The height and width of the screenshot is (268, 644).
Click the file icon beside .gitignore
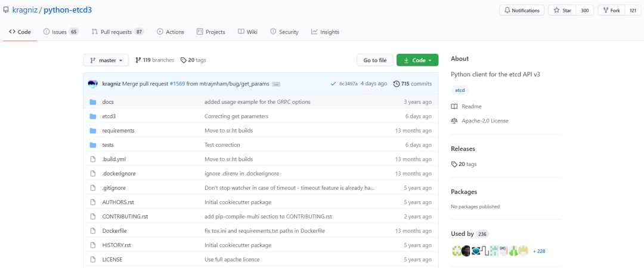tap(93, 188)
